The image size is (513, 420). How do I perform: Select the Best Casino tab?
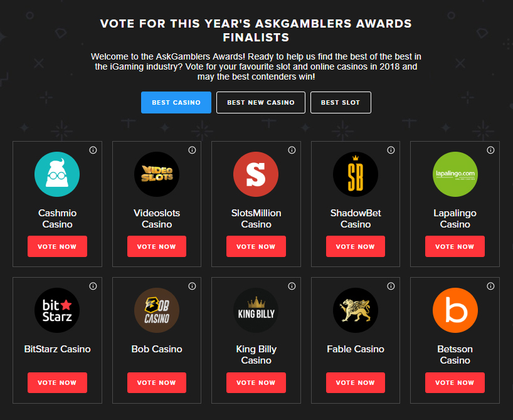point(176,103)
